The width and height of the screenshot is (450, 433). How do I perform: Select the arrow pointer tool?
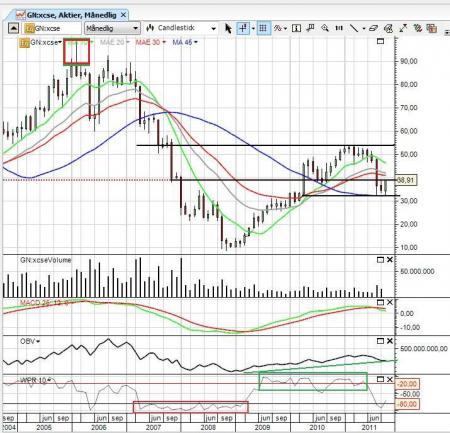[228, 28]
